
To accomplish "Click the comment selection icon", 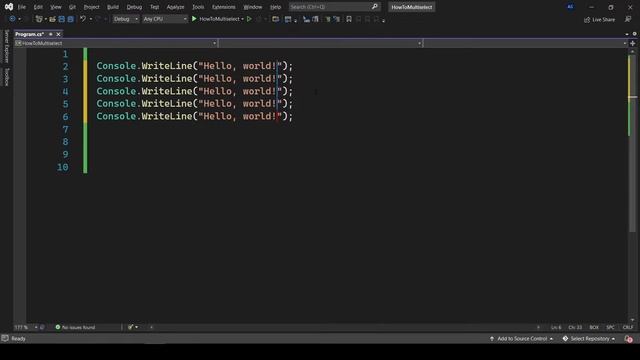I will click(x=306, y=19).
